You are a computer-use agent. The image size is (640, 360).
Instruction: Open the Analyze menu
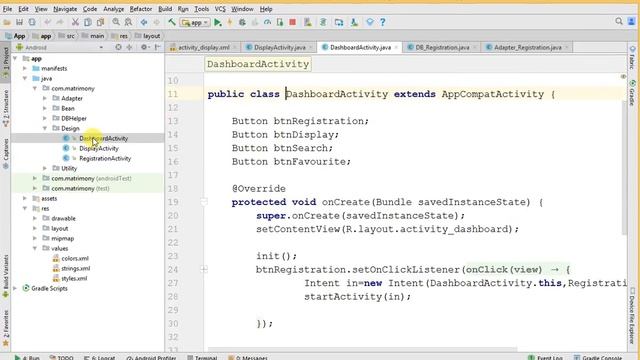click(x=113, y=9)
